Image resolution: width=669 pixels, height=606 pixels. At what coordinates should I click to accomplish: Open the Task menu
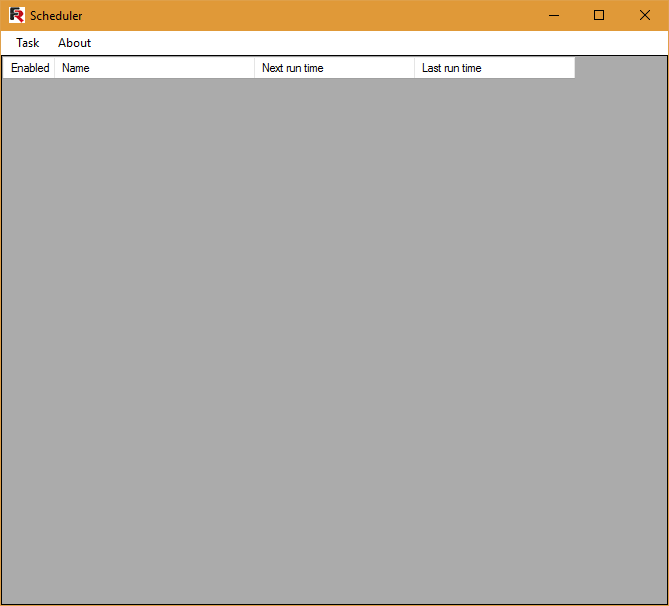28,43
